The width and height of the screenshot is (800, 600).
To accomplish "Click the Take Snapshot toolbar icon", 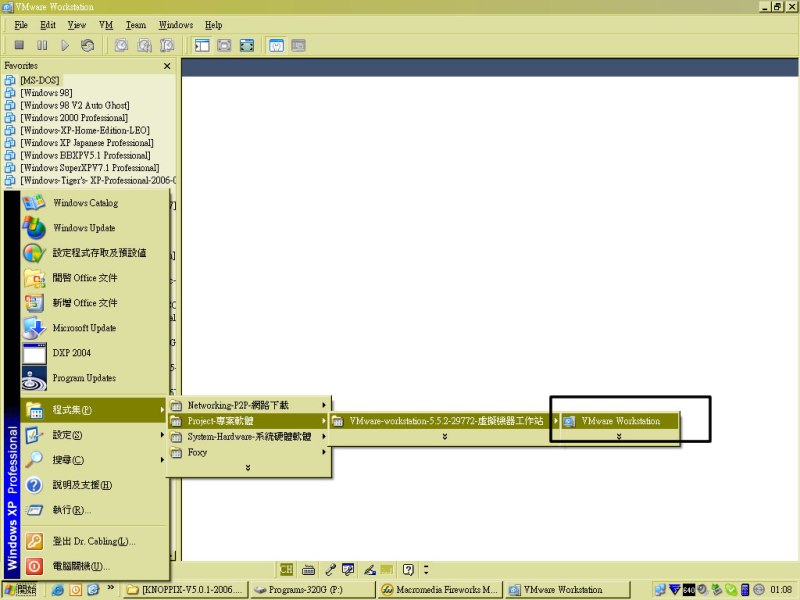I will 121,45.
